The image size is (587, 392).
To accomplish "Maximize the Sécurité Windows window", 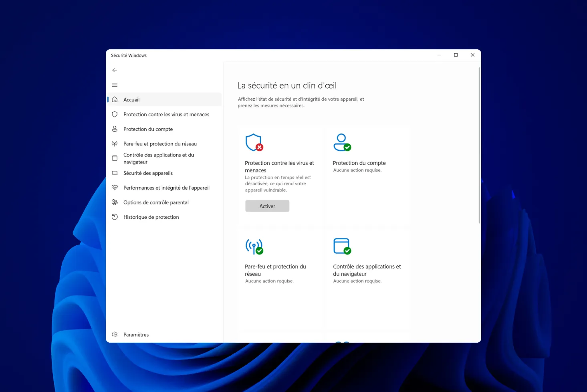I will 456,55.
